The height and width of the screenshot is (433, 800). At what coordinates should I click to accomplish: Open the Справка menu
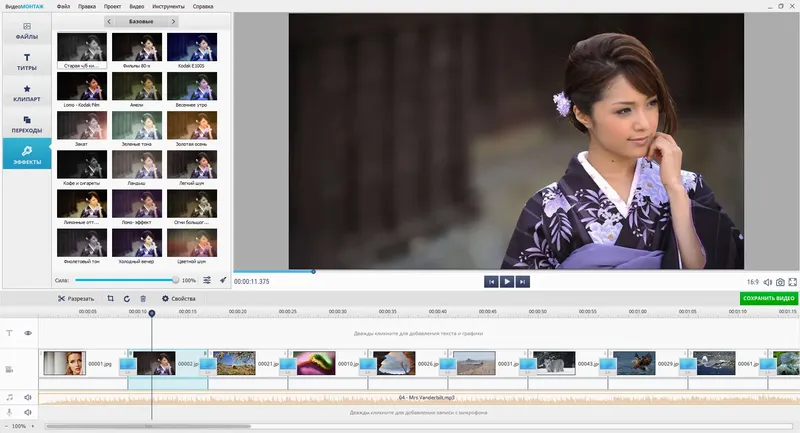pyautogui.click(x=203, y=7)
